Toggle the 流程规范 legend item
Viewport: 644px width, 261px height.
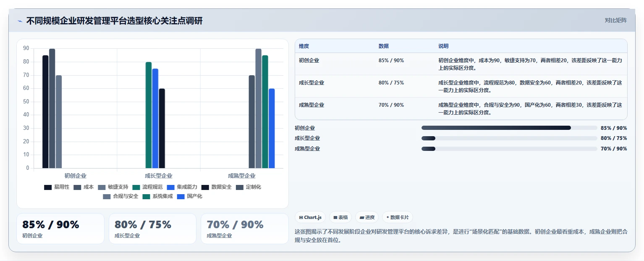[x=147, y=187]
